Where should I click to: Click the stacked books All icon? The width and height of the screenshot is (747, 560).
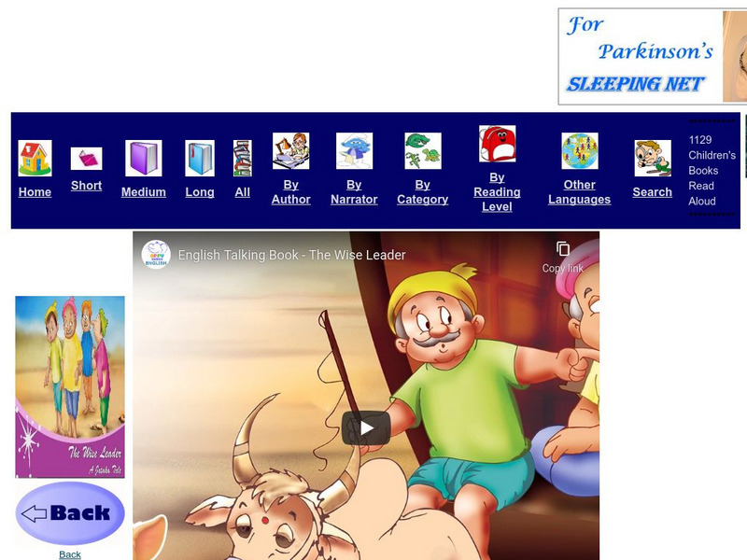(243, 158)
